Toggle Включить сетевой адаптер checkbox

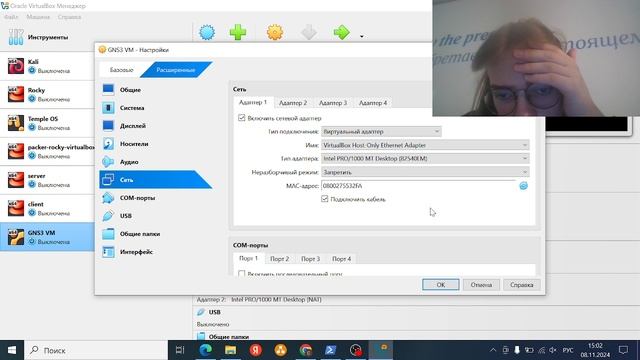pos(242,118)
